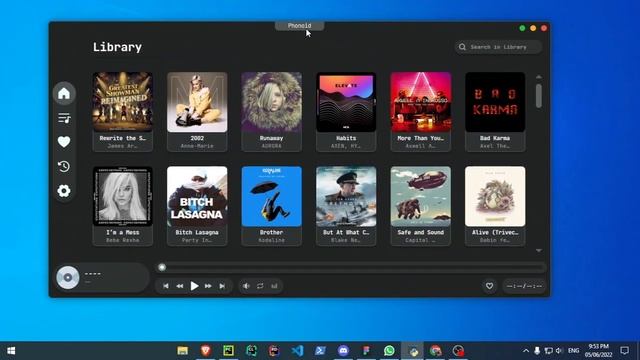Open the Habits album artwork
The width and height of the screenshot is (640, 360).
click(x=346, y=102)
